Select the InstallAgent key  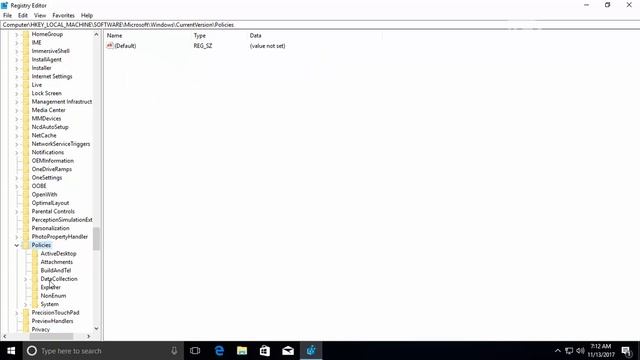click(47, 60)
